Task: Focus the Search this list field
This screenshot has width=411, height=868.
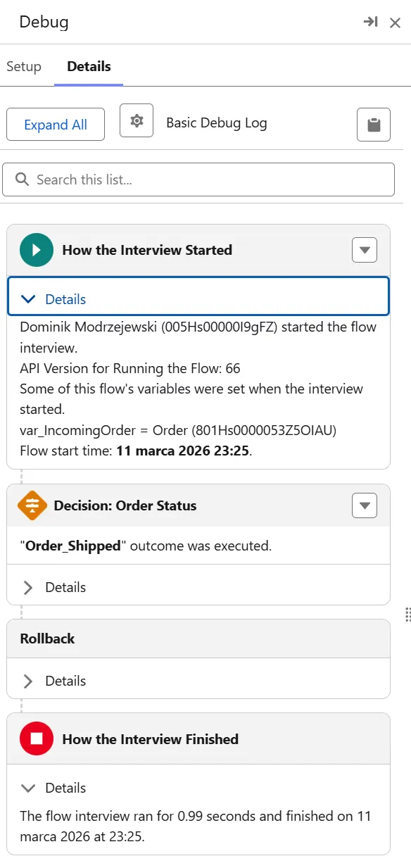Action: (198, 180)
